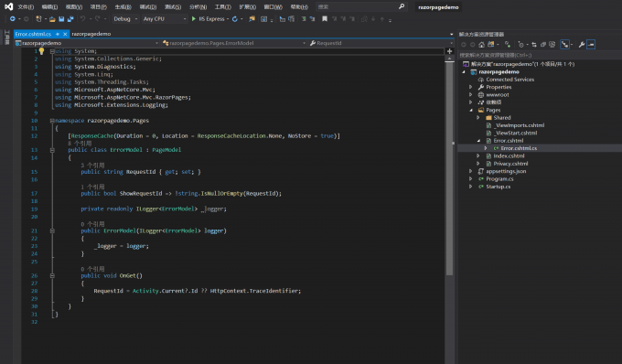622x364 pixels.
Task: Toggle Sync with Active Document view button
Action: (x=534, y=45)
